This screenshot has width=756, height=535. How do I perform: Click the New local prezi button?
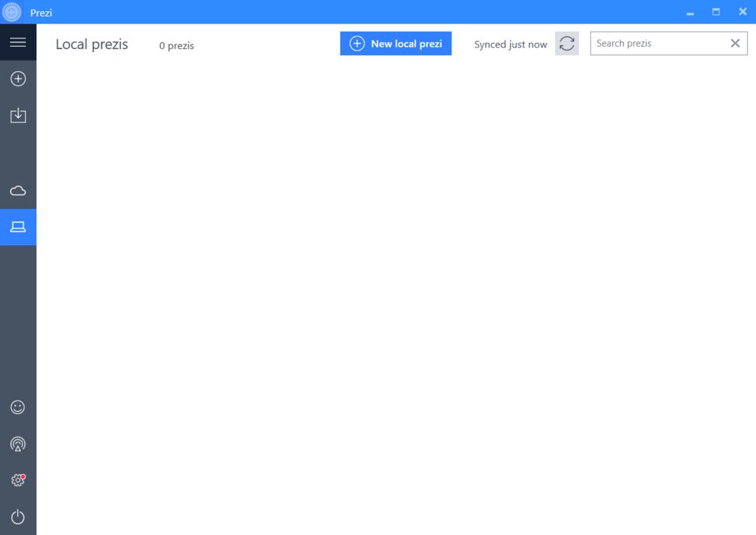click(x=395, y=43)
